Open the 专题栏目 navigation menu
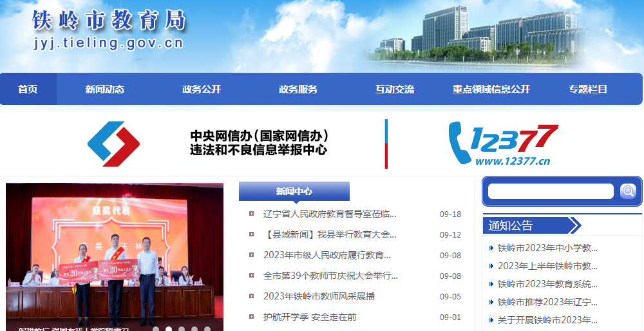The height and width of the screenshot is (331, 644). coord(588,89)
